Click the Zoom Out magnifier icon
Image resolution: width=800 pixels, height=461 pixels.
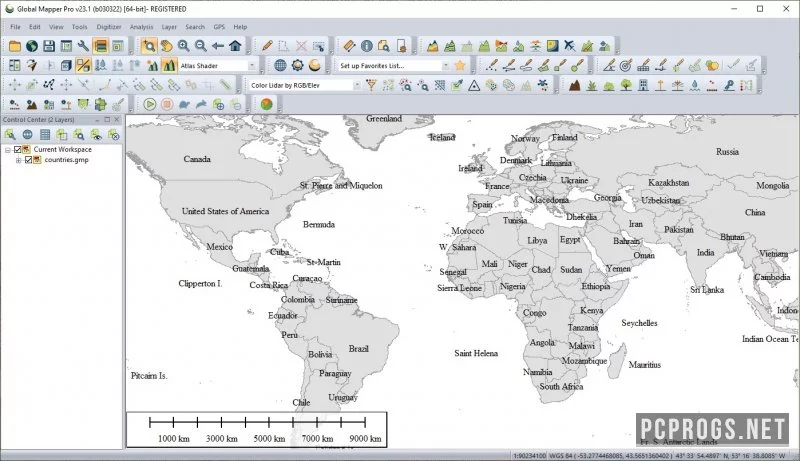[201, 46]
